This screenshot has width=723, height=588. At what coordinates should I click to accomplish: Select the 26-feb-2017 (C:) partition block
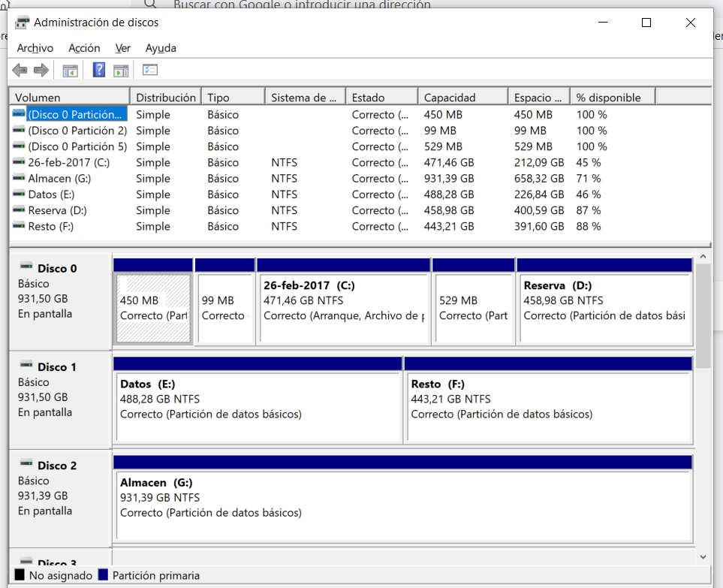pos(343,308)
